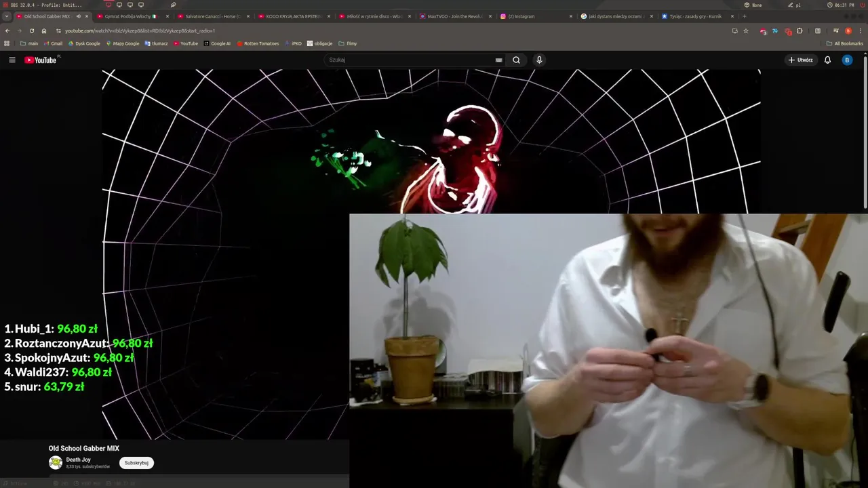This screenshot has height=488, width=868.
Task: Open the YouTube hamburger guide menu
Action: 12,60
